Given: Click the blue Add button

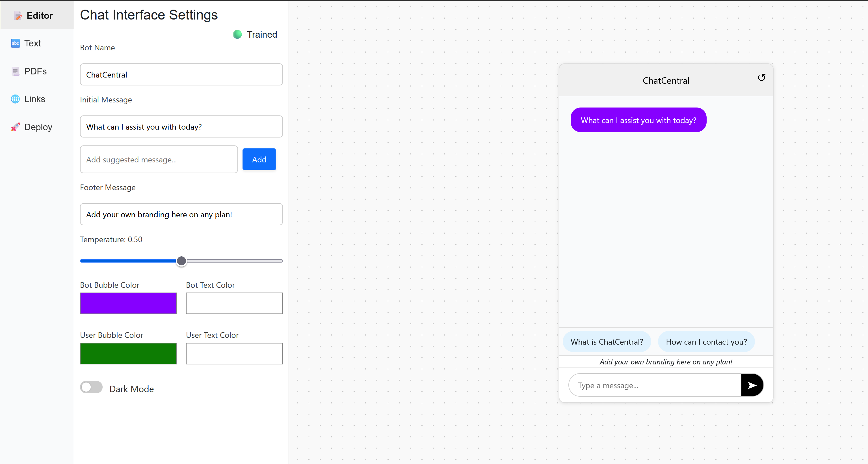Looking at the screenshot, I should [x=259, y=159].
